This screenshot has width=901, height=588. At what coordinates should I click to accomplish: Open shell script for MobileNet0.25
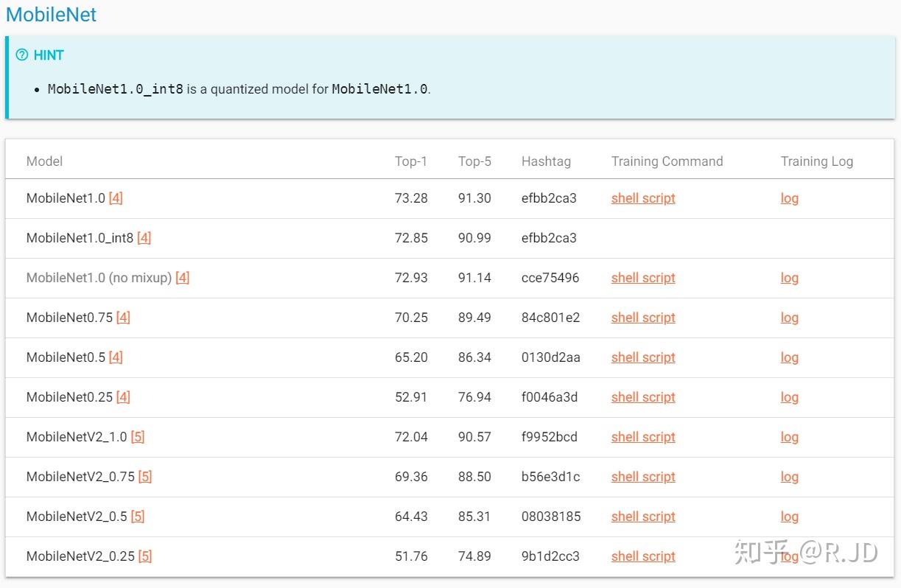[x=643, y=397]
